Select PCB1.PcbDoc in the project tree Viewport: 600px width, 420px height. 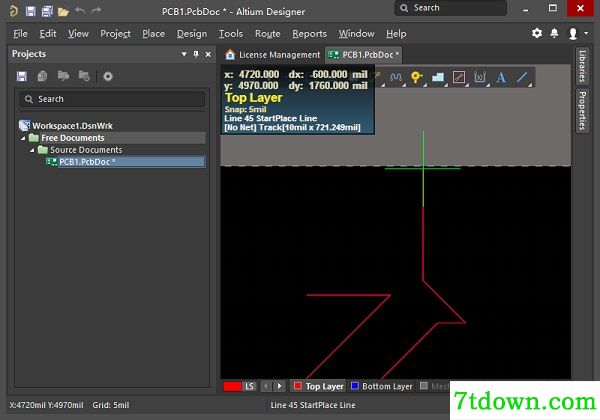tap(131, 162)
